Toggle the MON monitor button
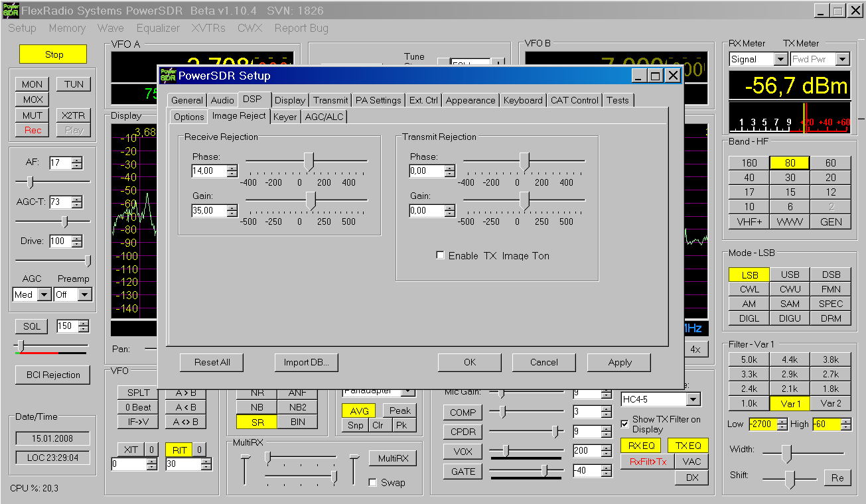Screen dimensions: 866x504 (32, 84)
